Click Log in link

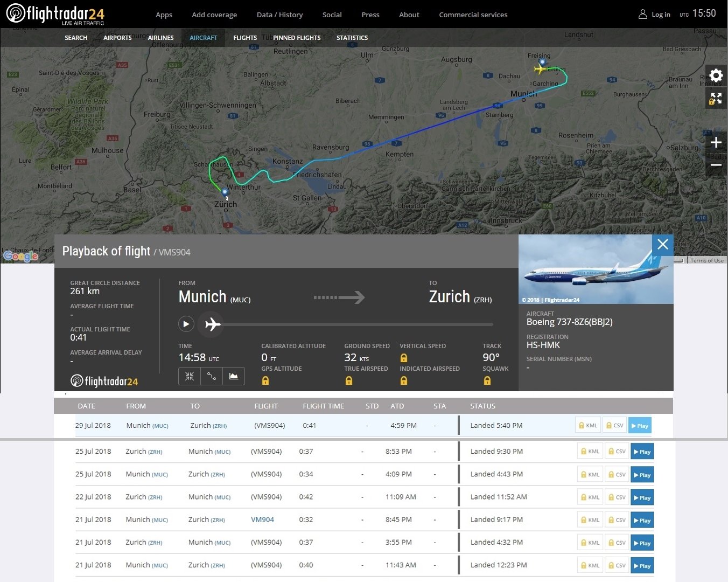(661, 15)
